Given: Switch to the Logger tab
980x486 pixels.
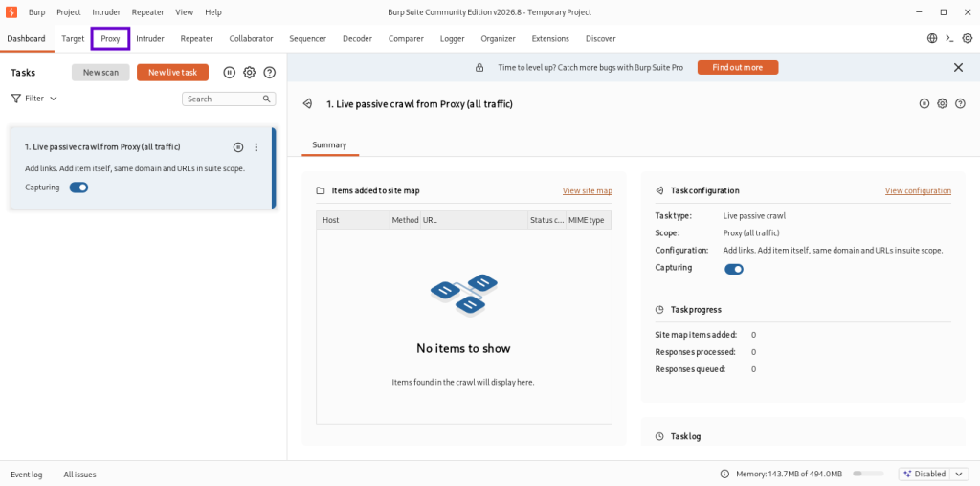Looking at the screenshot, I should pos(452,38).
